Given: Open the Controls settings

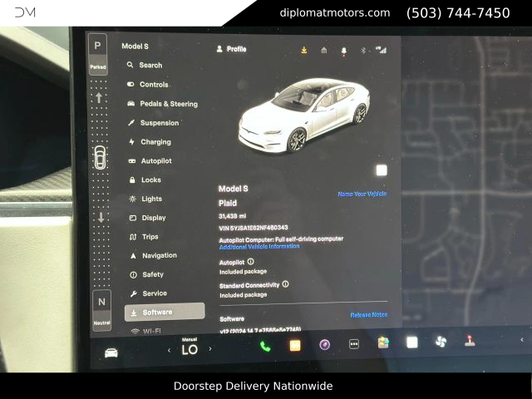Looking at the screenshot, I should tap(148, 84).
